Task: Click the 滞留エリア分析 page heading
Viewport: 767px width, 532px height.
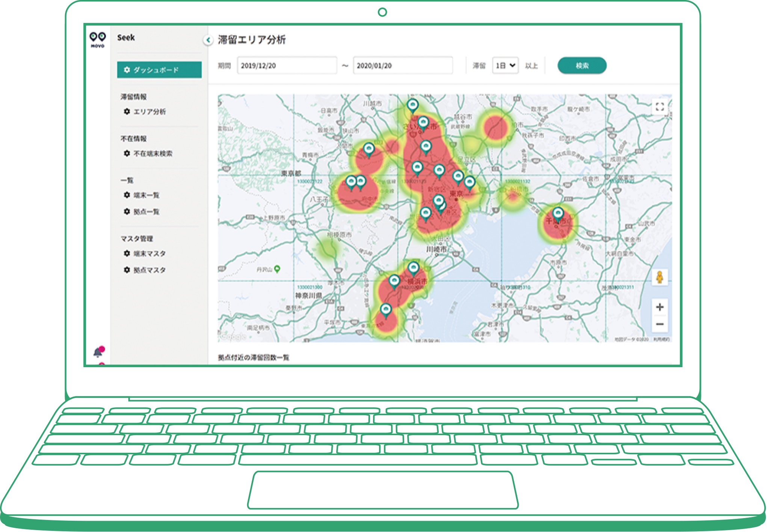Action: 252,39
